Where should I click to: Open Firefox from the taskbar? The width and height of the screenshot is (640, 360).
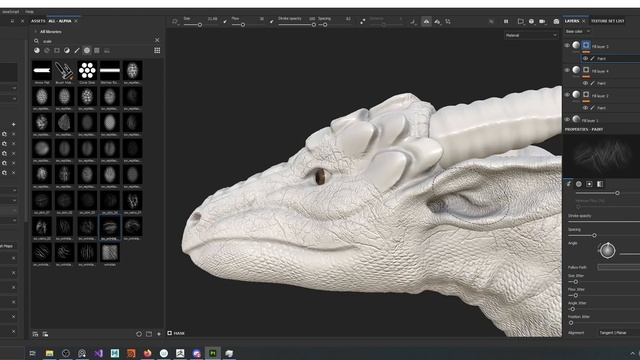[x=147, y=353]
